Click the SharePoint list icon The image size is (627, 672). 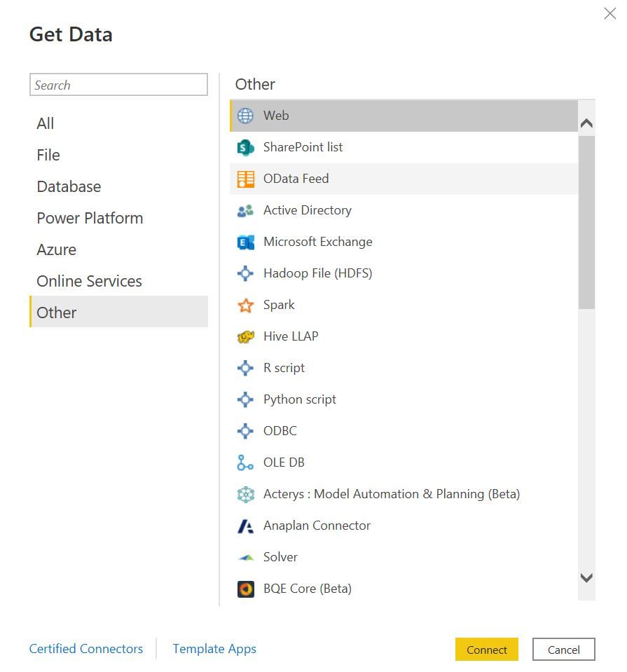coord(245,147)
